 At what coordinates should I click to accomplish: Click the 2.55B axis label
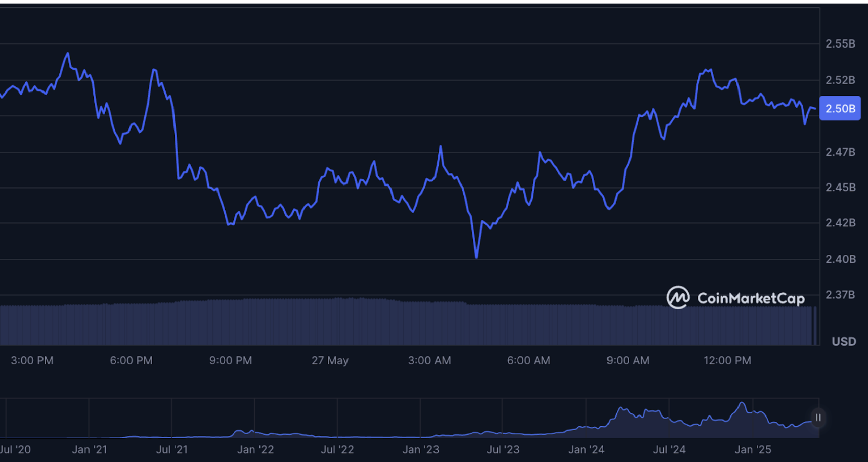840,43
